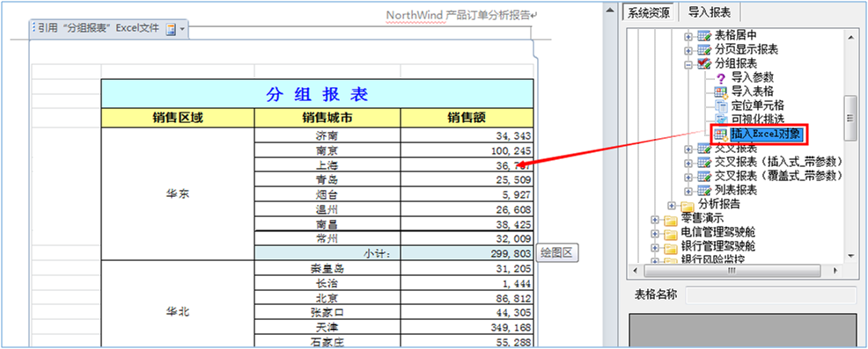Click the 温州 city cell

(327, 209)
